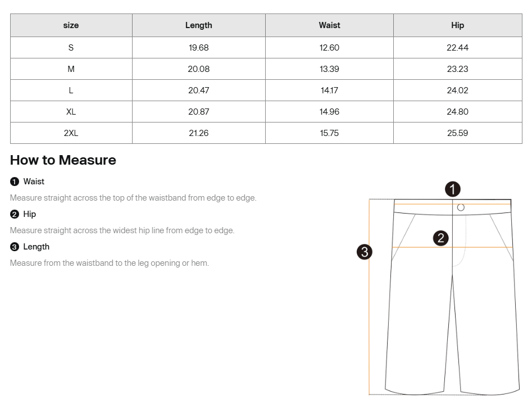Click the size column header
This screenshot has height=408, width=532.
tap(71, 25)
